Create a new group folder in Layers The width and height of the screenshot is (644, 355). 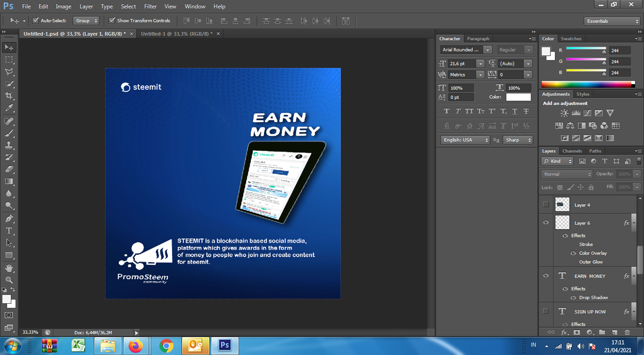click(602, 332)
